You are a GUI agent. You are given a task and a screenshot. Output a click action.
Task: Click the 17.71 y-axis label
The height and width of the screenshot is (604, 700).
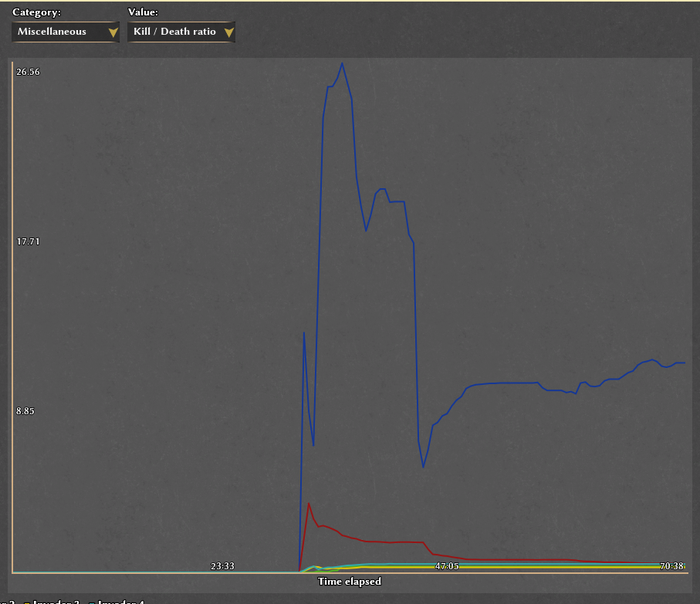click(x=29, y=241)
